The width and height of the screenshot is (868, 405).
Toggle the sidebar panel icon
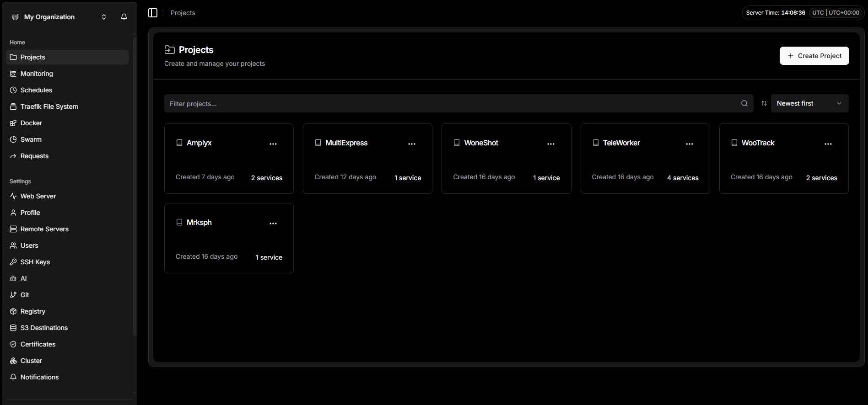153,13
